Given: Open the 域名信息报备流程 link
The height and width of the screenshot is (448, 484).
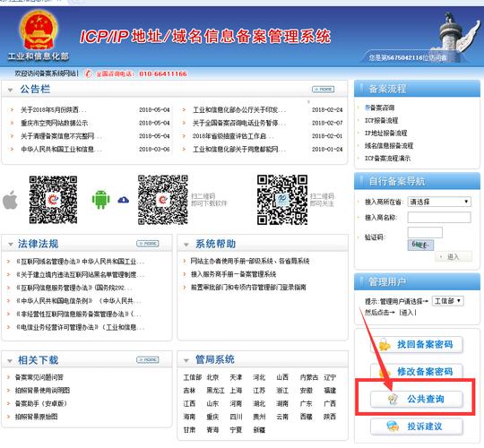Looking at the screenshot, I should (389, 146).
